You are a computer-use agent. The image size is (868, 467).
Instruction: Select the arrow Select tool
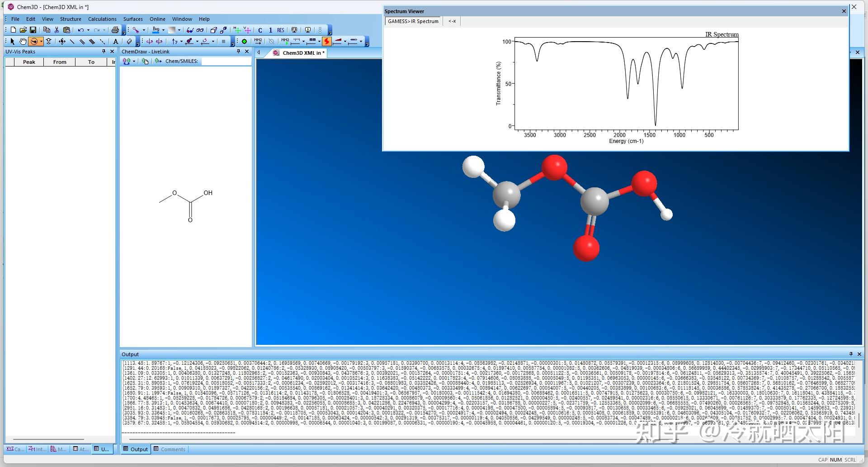coord(12,41)
